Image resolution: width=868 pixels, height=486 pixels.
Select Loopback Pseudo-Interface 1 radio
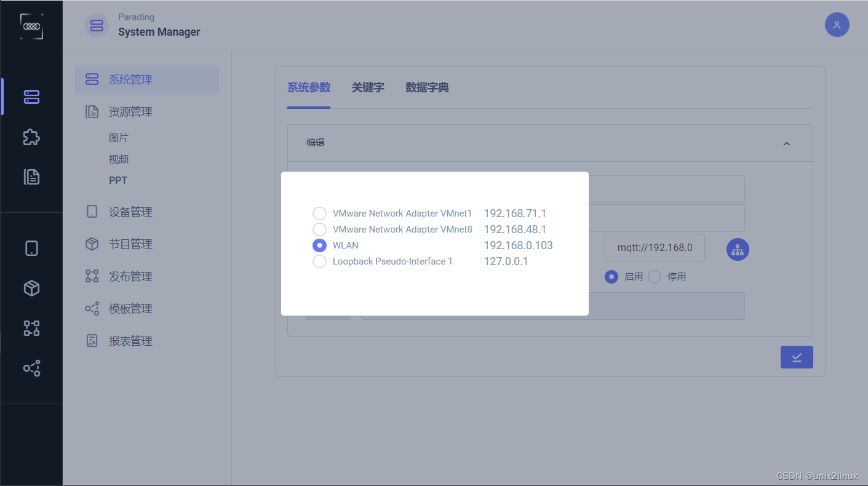(x=319, y=261)
